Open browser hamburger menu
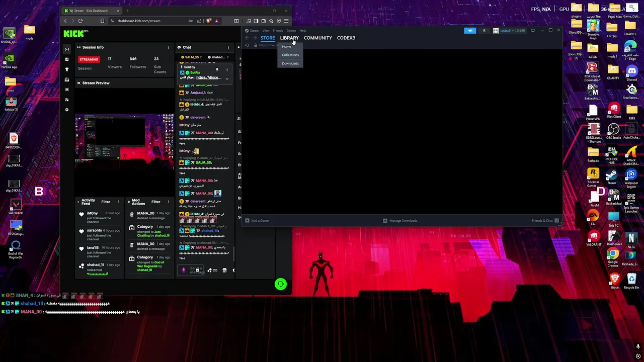This screenshot has height=362, width=644. coord(286,21)
